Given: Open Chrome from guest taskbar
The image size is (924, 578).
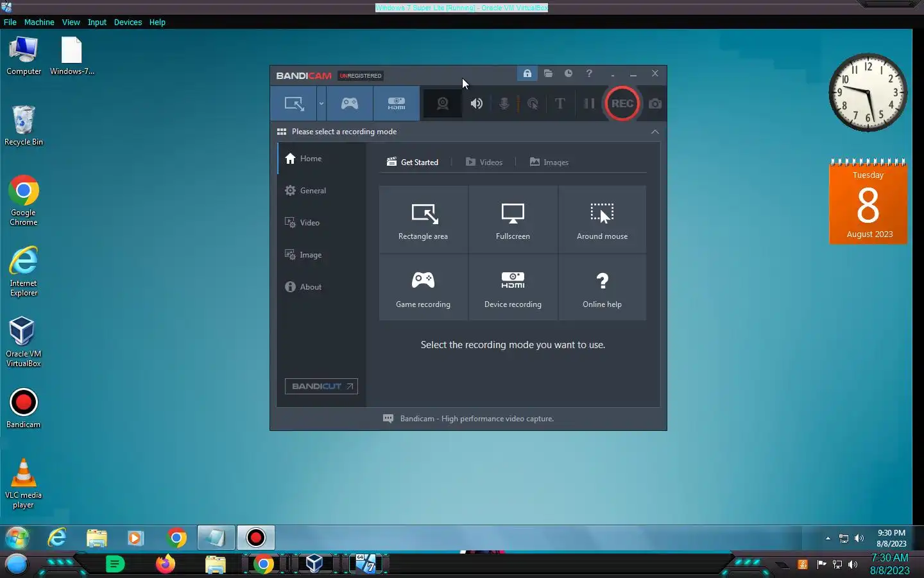Looking at the screenshot, I should click(x=176, y=538).
